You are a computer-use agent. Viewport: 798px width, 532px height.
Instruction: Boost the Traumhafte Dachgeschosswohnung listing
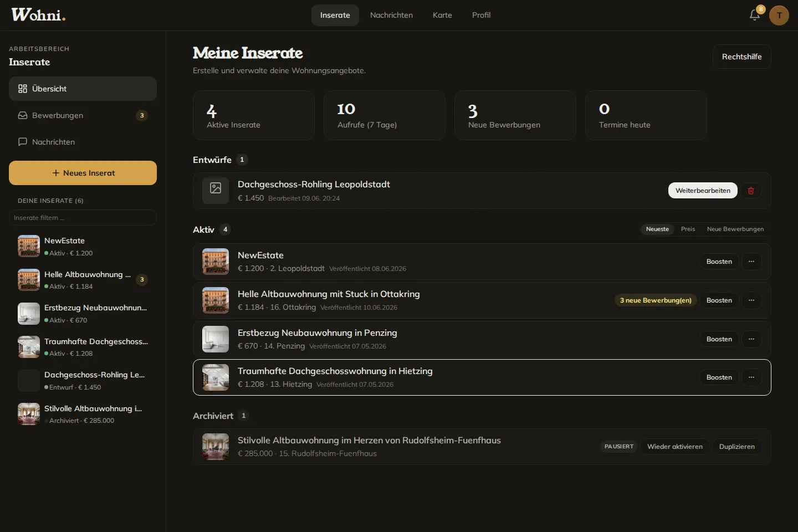[719, 377]
